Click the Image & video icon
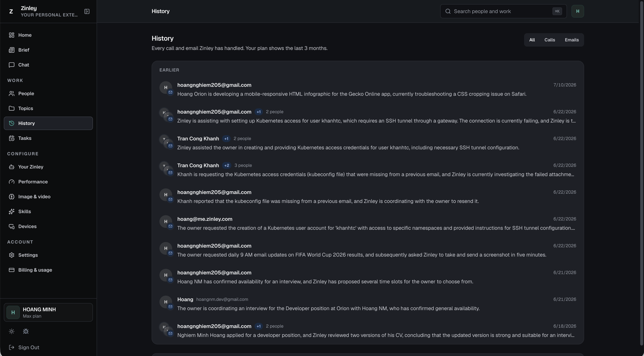This screenshot has height=356, width=644. coord(12,196)
